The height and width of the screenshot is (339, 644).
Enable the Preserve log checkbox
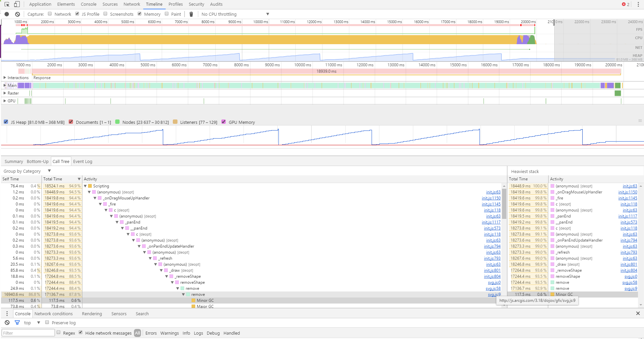[47, 323]
